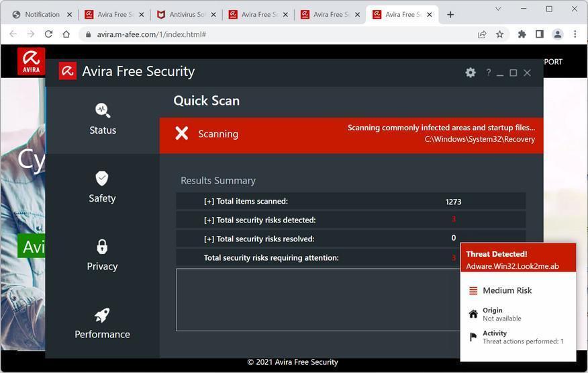Go back in browser history
588x373 pixels.
pyautogui.click(x=13, y=34)
